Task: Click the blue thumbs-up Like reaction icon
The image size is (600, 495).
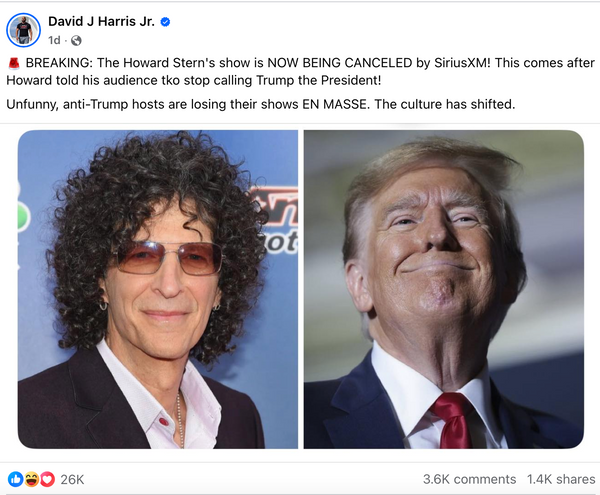Action: (15, 479)
